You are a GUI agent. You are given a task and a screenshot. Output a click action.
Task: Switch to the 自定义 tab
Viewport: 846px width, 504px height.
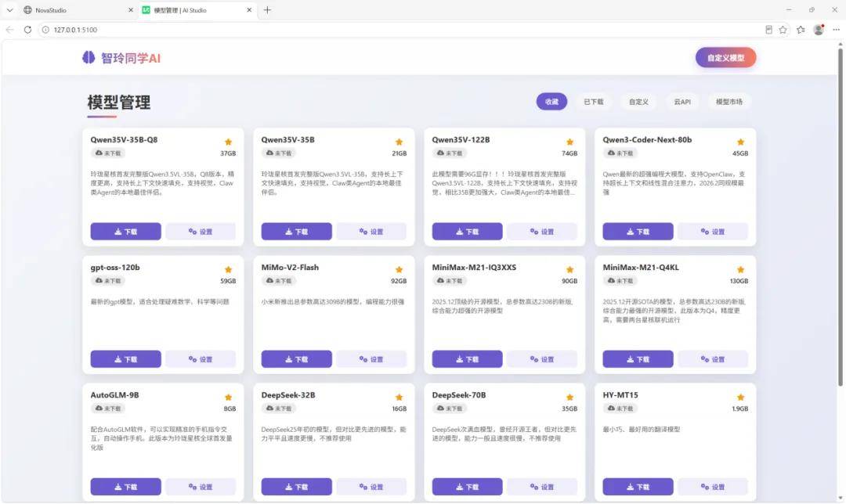pos(638,101)
